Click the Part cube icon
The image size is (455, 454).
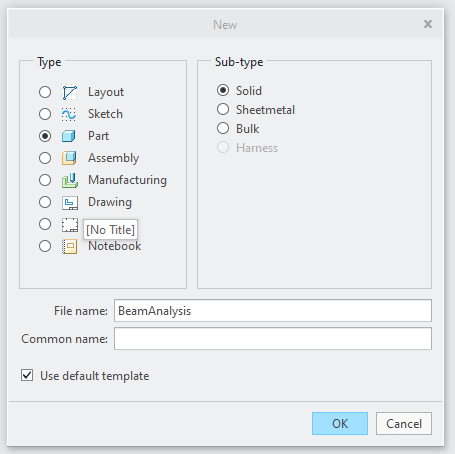(x=70, y=136)
